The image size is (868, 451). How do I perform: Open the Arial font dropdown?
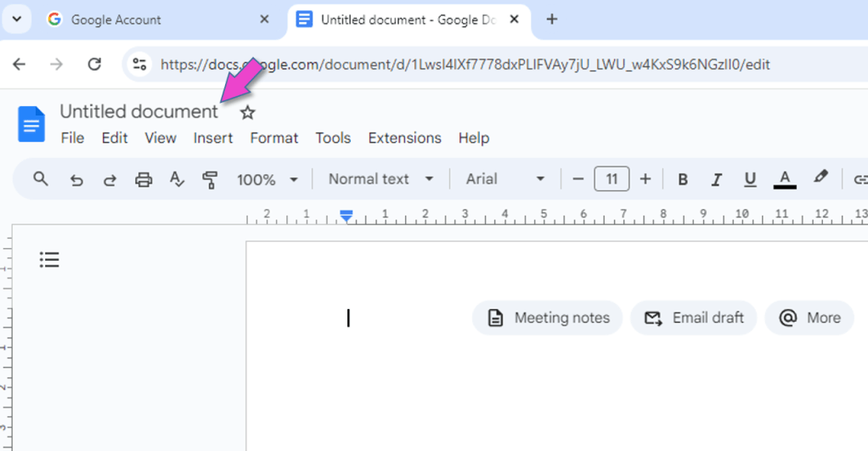[504, 179]
